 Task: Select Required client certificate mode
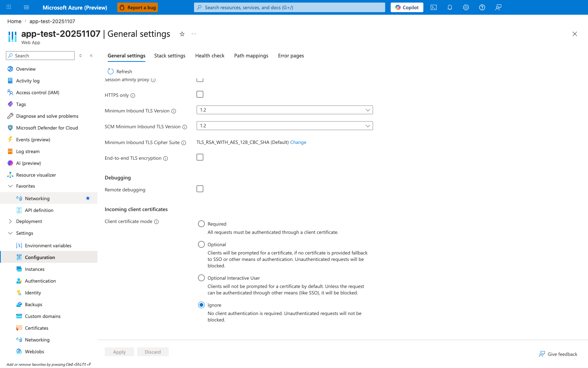201,224
